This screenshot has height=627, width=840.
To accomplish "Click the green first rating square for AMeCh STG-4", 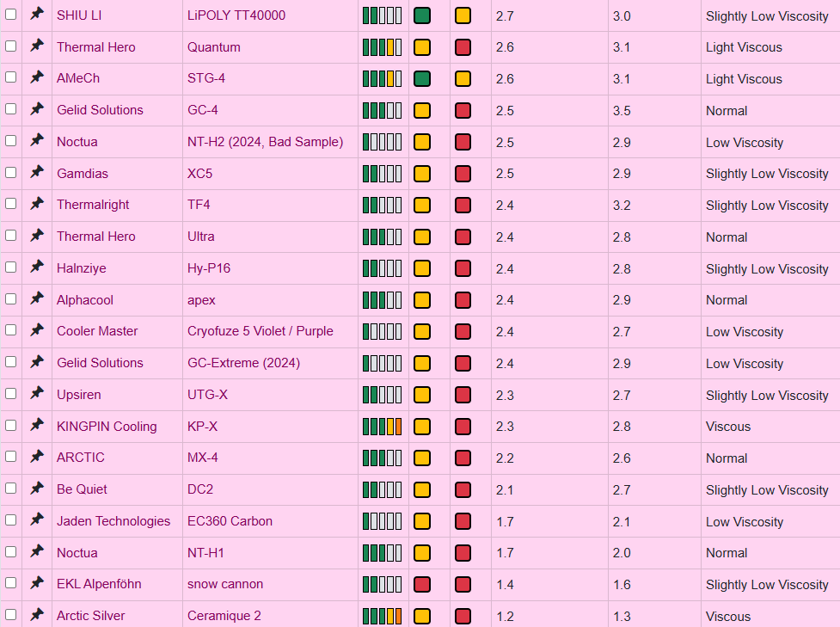I will tap(422, 79).
